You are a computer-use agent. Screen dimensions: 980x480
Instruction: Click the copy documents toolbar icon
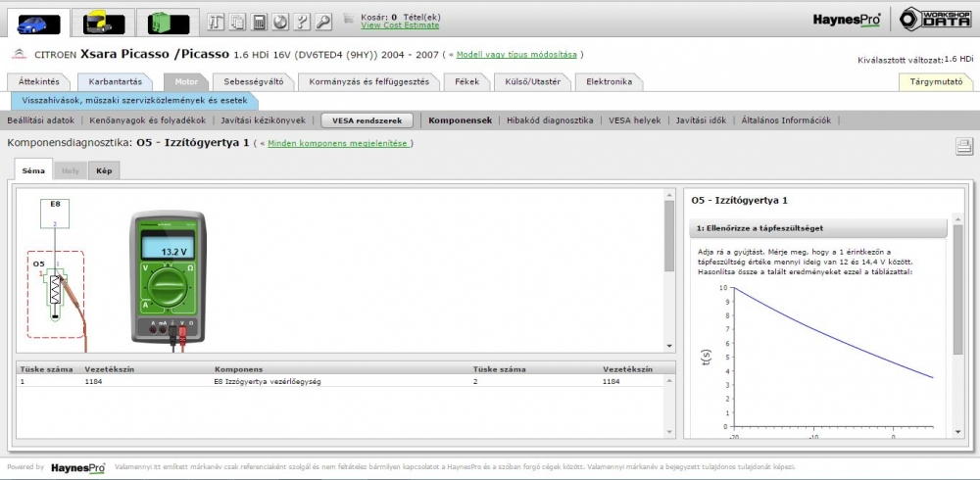click(x=237, y=22)
